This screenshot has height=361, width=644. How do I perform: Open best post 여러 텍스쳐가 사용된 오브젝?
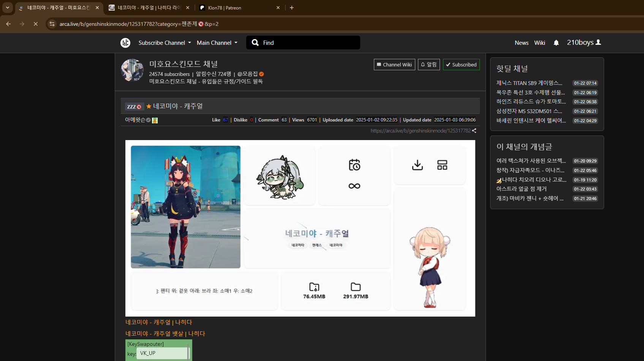pyautogui.click(x=531, y=161)
